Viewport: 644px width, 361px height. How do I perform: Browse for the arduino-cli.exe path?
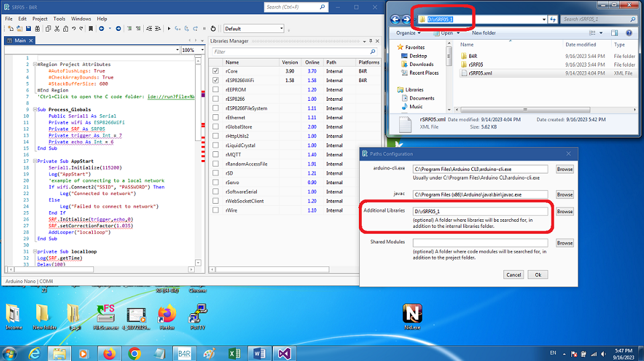click(565, 169)
